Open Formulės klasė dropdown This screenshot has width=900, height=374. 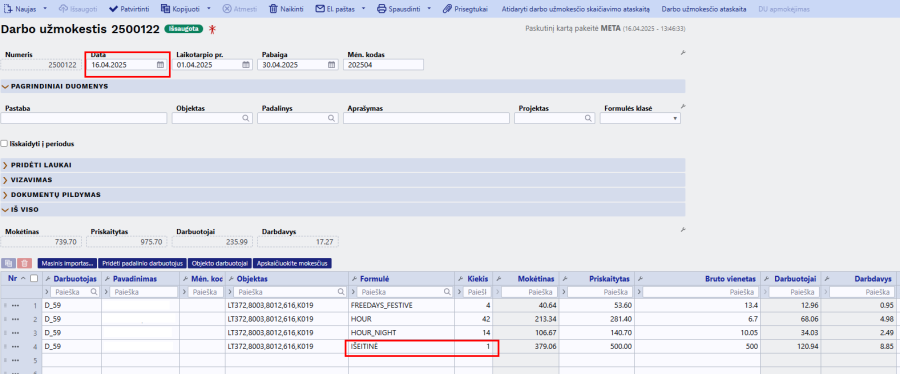(x=640, y=118)
